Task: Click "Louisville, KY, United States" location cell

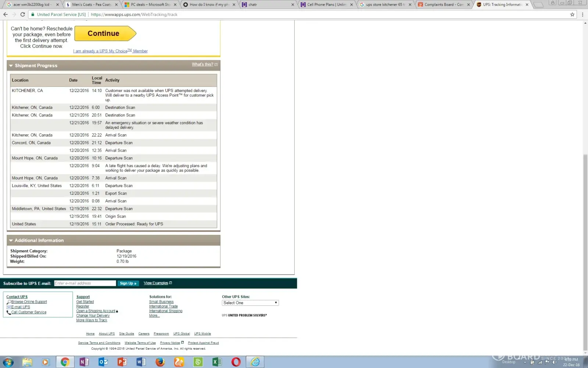Action: click(37, 186)
